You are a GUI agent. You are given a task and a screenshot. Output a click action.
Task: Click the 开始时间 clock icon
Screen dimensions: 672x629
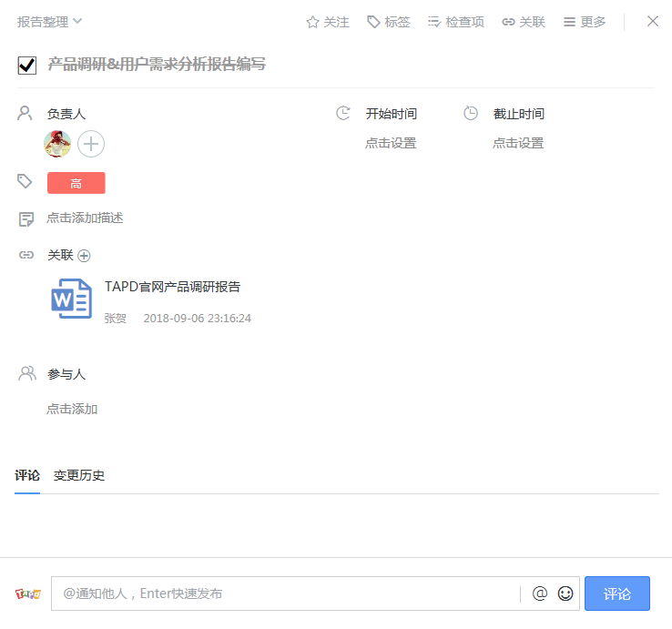(x=343, y=113)
